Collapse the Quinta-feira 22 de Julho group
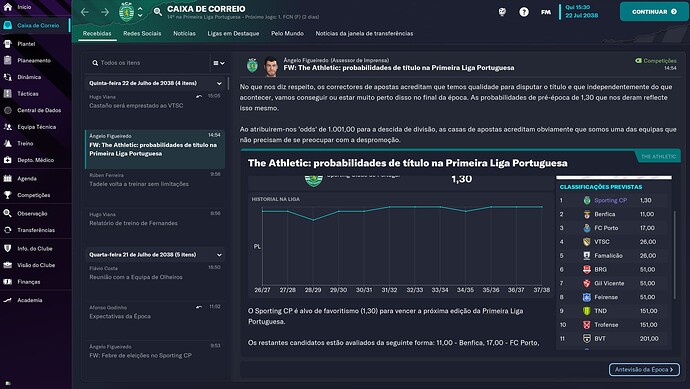The width and height of the screenshot is (690, 389). (219, 83)
